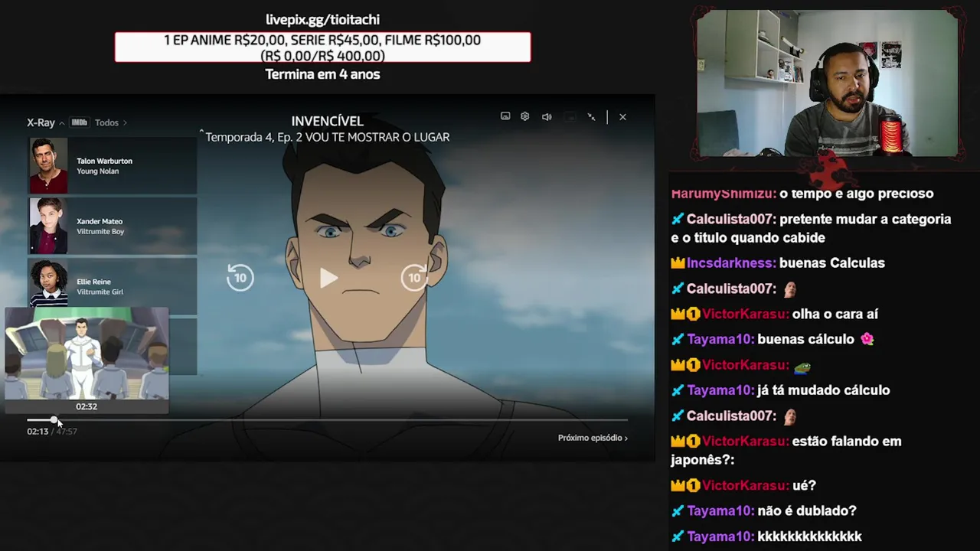Screen dimensions: 980x551
Task: Click crown badge beside Incsdarkness
Action: [678, 262]
